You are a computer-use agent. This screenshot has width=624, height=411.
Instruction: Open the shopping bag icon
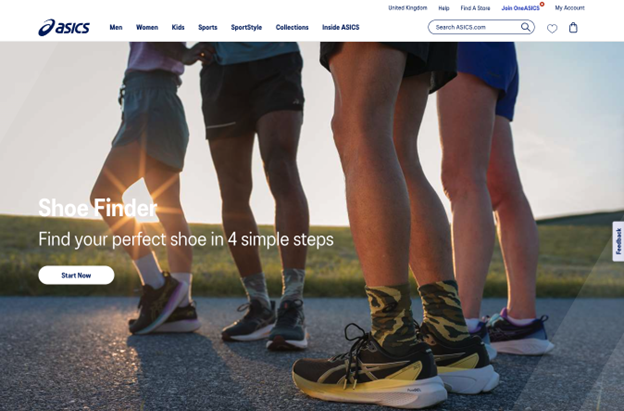pyautogui.click(x=573, y=27)
